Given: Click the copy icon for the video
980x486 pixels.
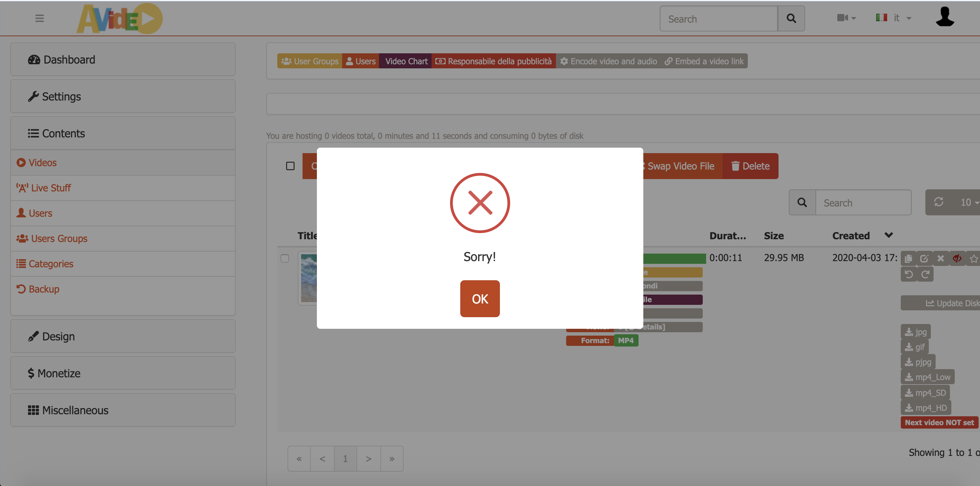Looking at the screenshot, I should click(x=908, y=258).
